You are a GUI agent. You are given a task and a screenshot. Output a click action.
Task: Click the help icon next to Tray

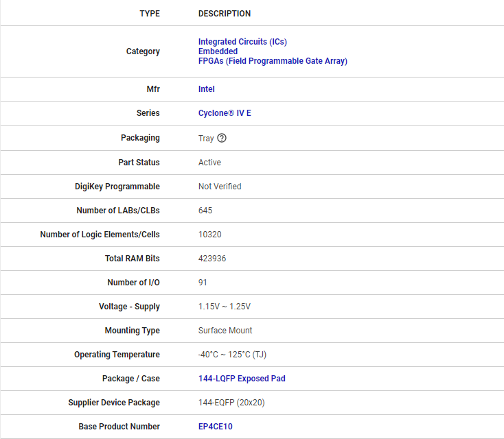222,138
